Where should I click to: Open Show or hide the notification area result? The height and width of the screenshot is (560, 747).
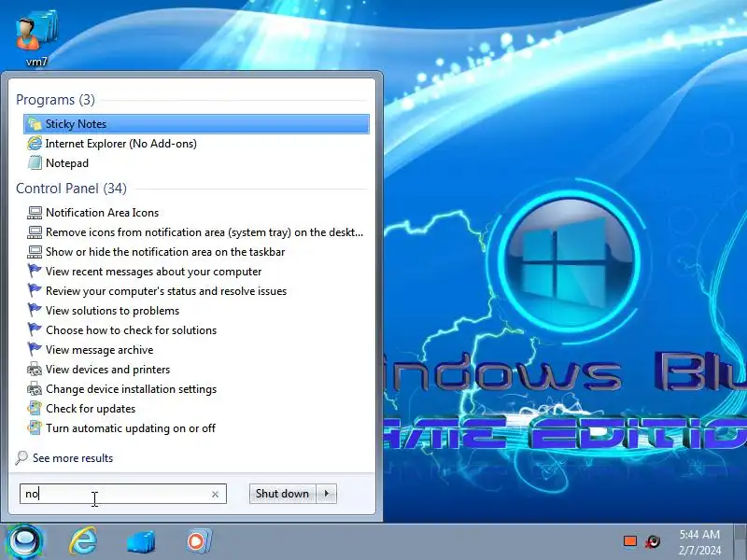coord(196,251)
